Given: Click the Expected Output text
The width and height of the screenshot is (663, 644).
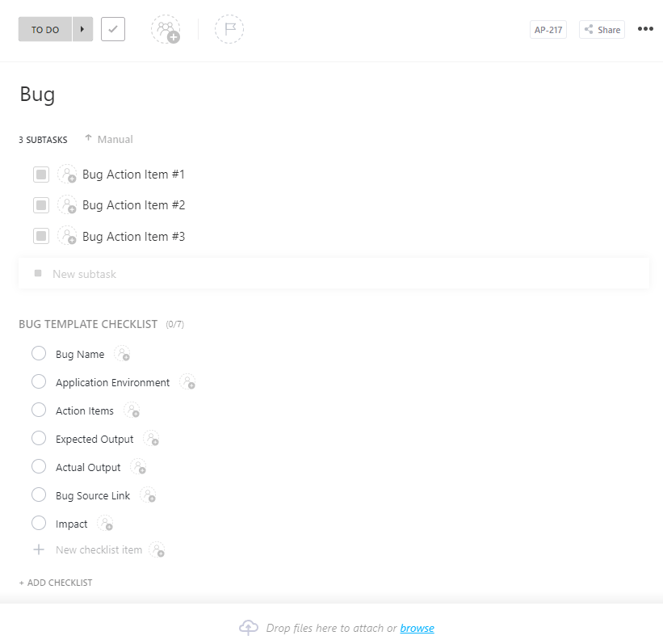Looking at the screenshot, I should click(94, 440).
